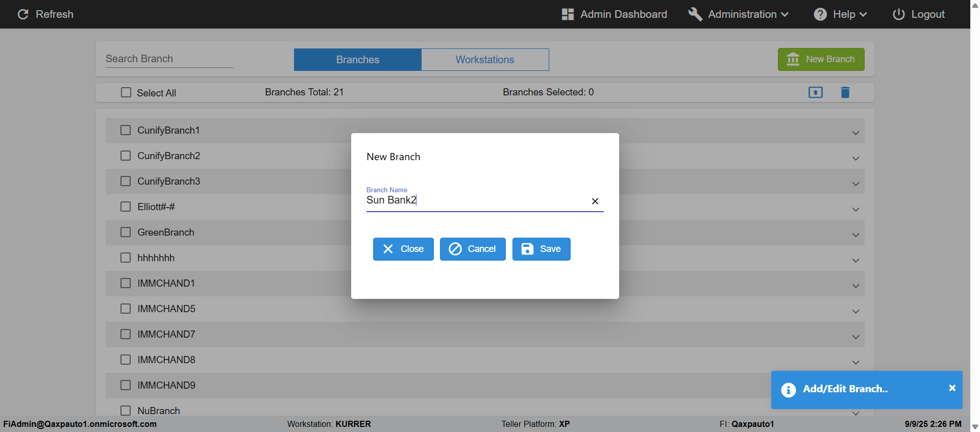The width and height of the screenshot is (980, 432).
Task: Click the Cancel button in dialog
Action: 473,249
